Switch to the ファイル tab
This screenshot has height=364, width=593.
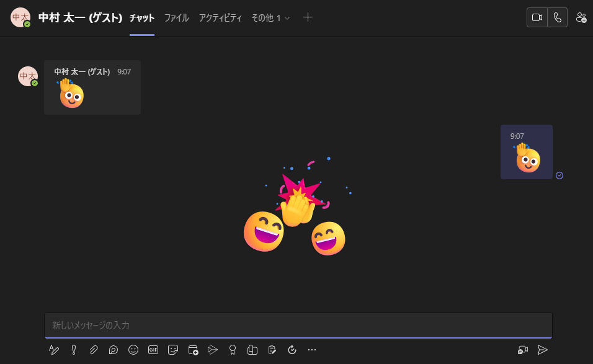176,18
